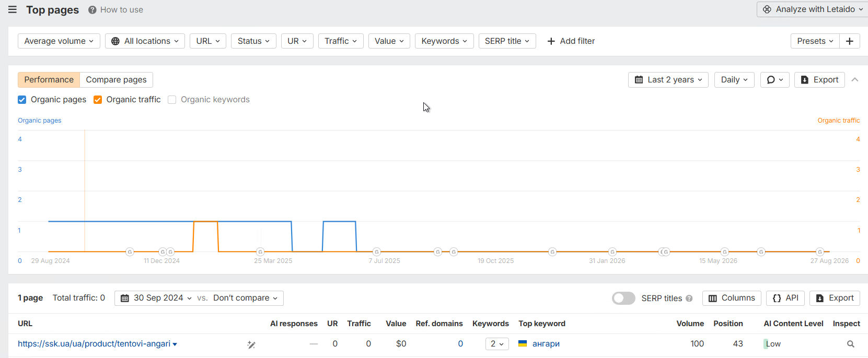Open the How to use help
Image resolution: width=868 pixels, height=358 pixels.
click(115, 9)
